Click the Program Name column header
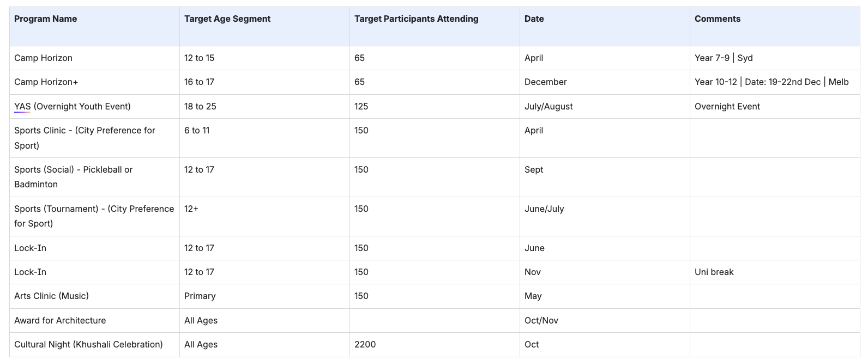This screenshot has width=868, height=360. point(46,19)
